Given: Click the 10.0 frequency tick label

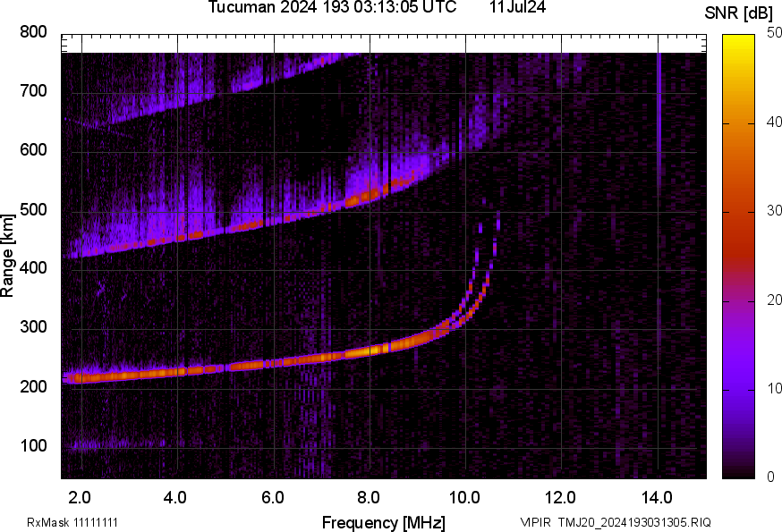Looking at the screenshot, I should point(464,496).
